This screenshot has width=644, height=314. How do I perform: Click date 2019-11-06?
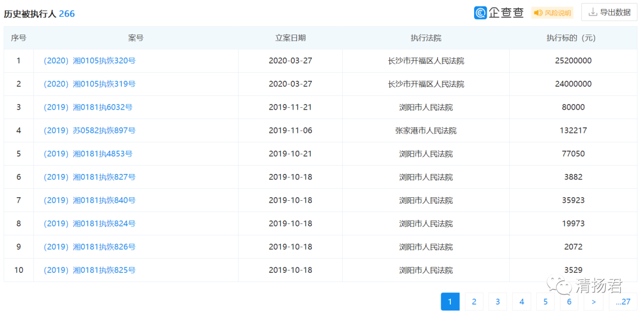click(290, 130)
